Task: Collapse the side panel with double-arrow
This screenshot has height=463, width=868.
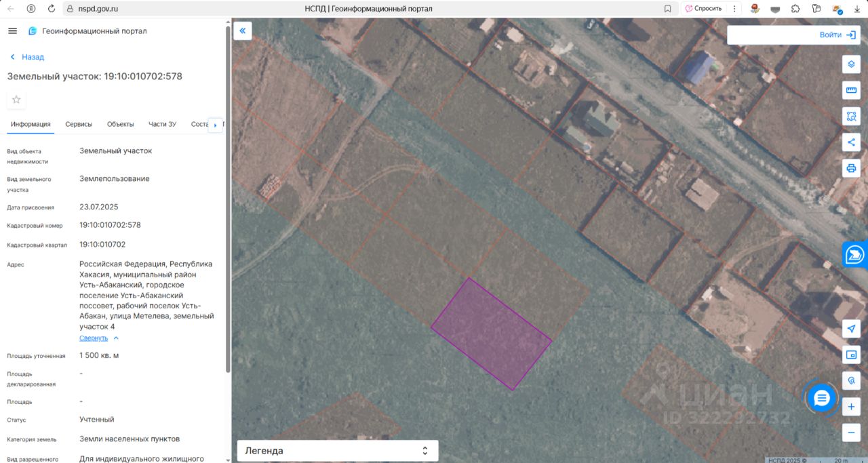Action: [x=242, y=31]
